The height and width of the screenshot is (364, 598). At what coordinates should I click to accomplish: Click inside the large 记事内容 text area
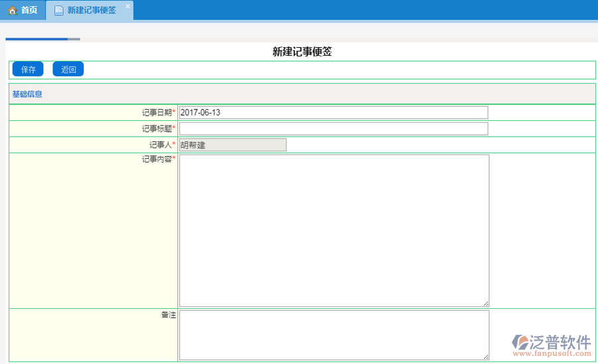click(334, 230)
